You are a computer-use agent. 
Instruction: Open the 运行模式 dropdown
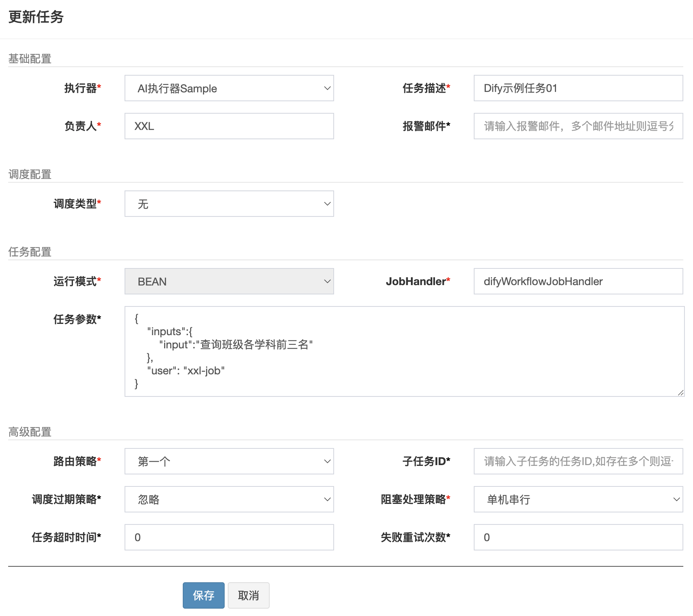229,281
